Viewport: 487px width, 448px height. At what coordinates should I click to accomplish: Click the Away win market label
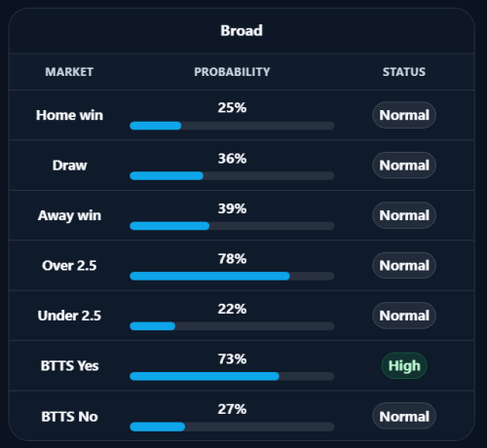[69, 215]
